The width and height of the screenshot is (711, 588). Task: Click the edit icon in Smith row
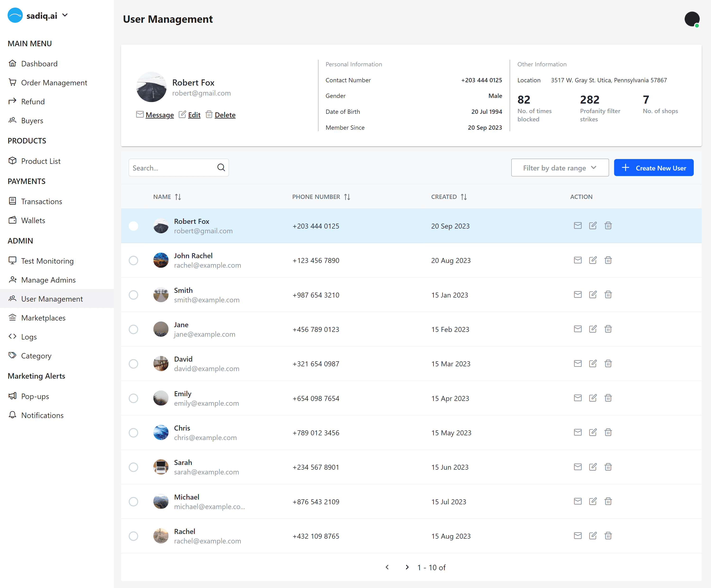point(593,294)
